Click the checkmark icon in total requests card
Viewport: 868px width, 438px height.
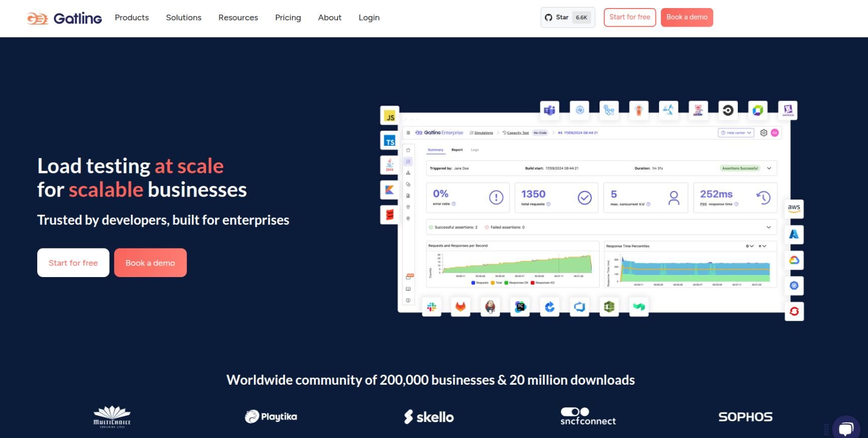(x=585, y=198)
